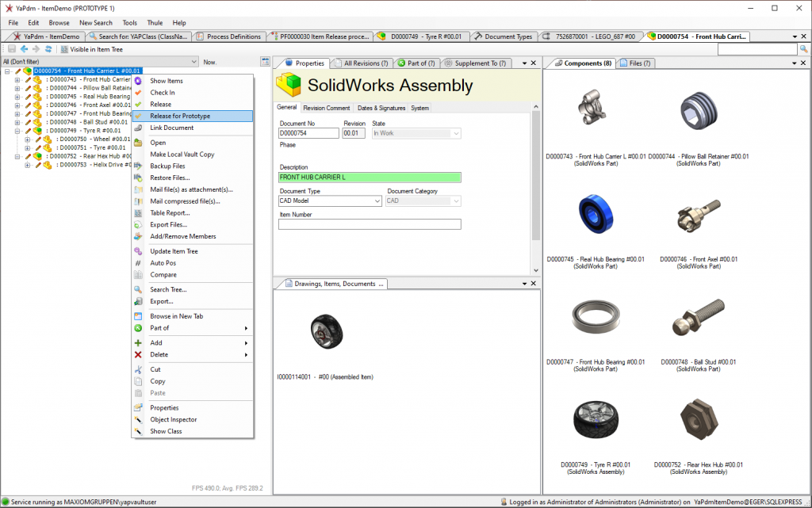
Task: Close the Properties panel
Action: tap(534, 63)
